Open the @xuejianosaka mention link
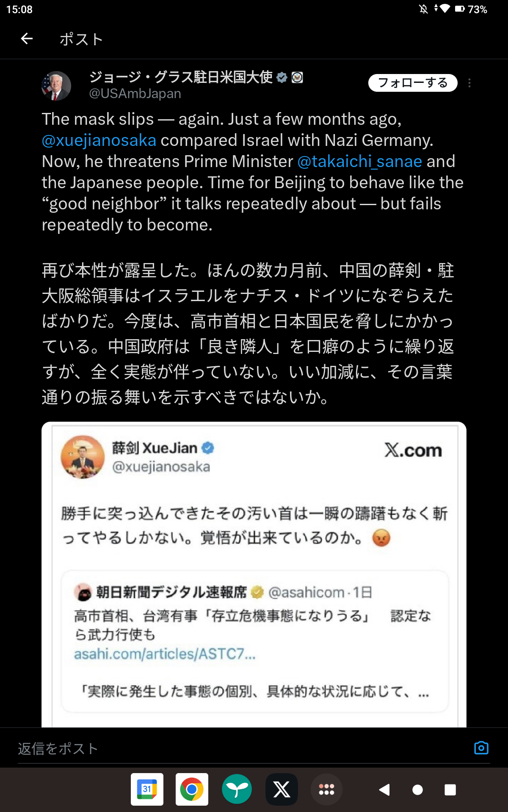The image size is (508, 812). 99,140
